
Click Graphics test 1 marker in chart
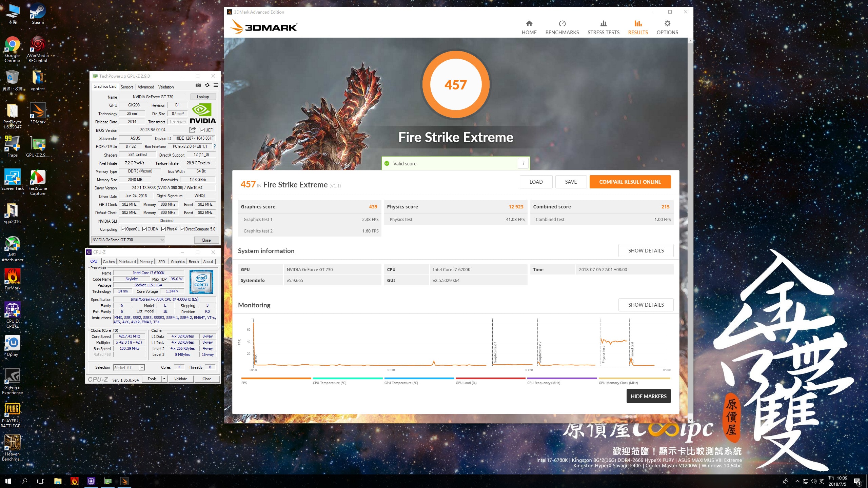click(x=495, y=352)
